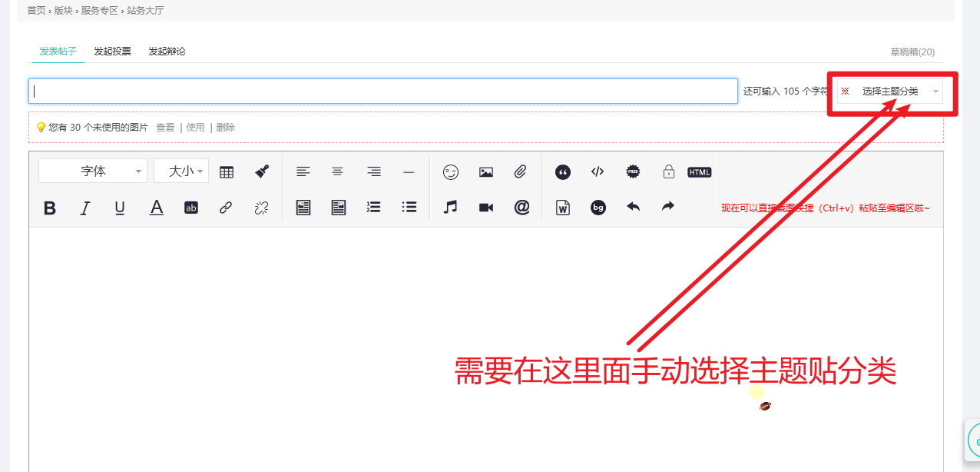Align text to the left
Screen dimensions: 980x472
[303, 171]
